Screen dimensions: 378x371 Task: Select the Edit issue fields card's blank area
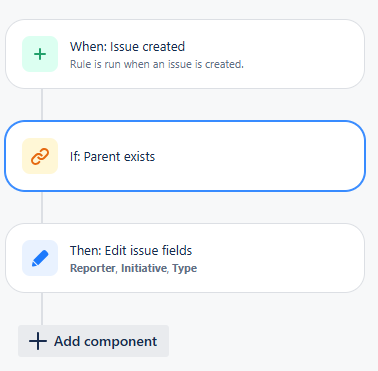point(283,258)
